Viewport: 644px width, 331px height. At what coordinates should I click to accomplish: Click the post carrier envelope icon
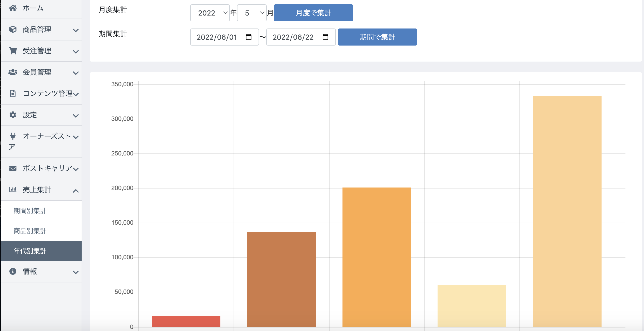[x=13, y=168]
